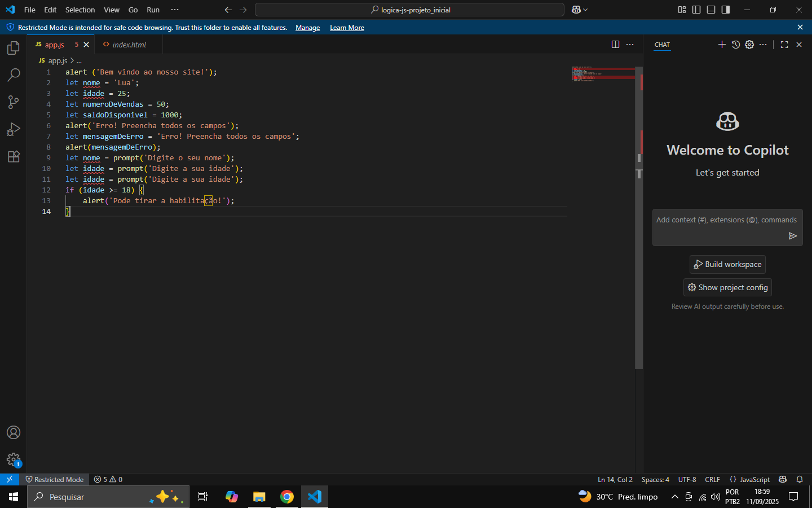Image resolution: width=812 pixels, height=508 pixels.
Task: Split the editor to the right
Action: click(615, 45)
